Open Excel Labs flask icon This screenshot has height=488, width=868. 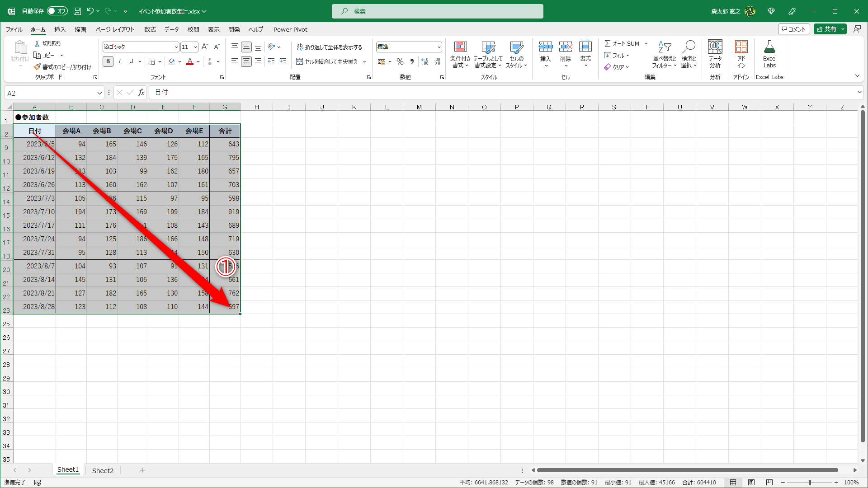point(769,47)
